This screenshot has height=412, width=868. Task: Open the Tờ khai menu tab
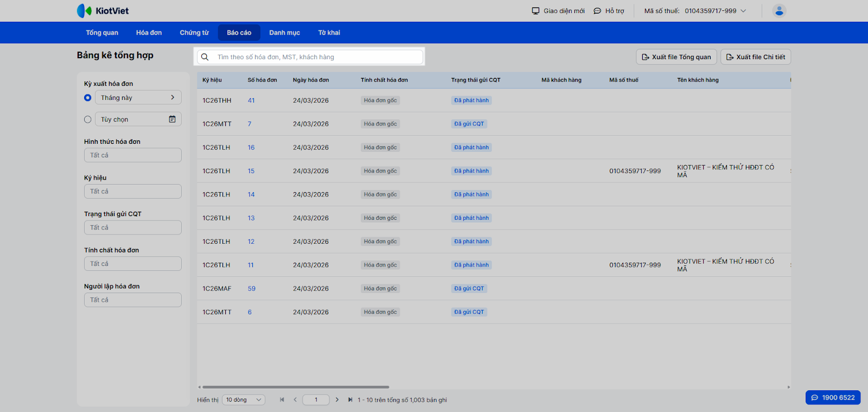click(329, 33)
